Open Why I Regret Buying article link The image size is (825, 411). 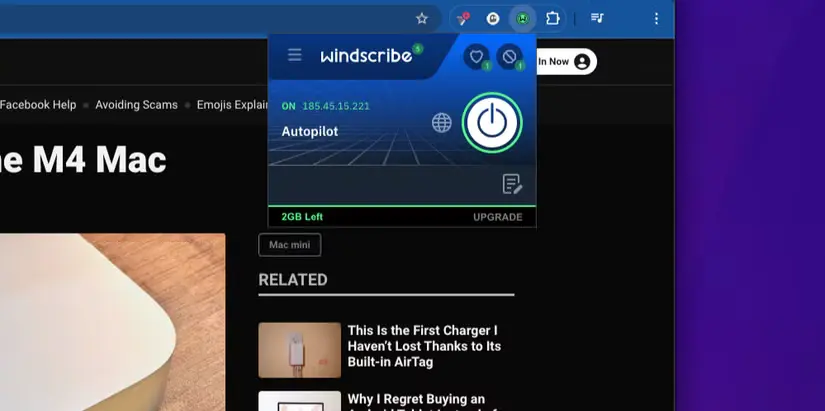[416, 401]
